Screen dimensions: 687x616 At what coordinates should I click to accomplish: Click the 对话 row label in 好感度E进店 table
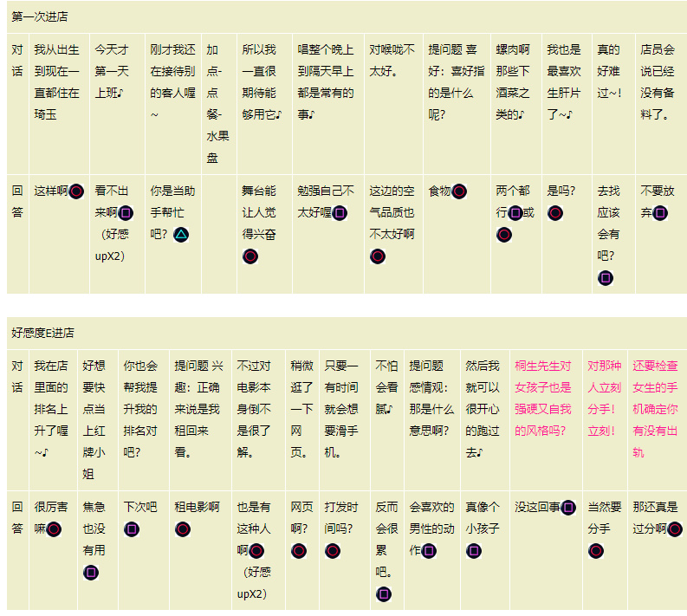[17, 376]
